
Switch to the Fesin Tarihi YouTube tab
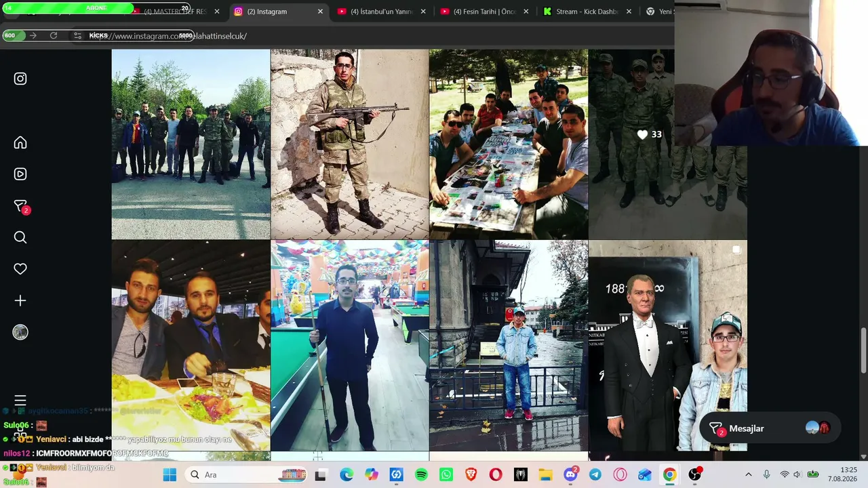pyautogui.click(x=485, y=12)
